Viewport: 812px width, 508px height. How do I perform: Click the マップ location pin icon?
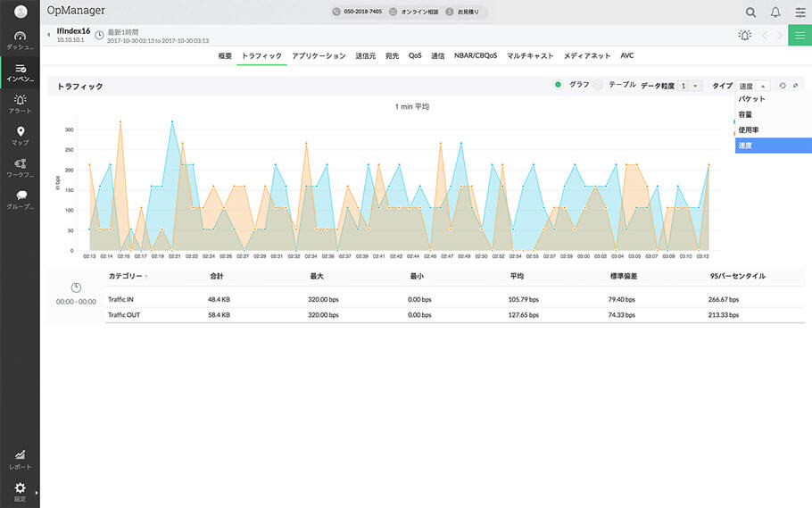tap(20, 133)
